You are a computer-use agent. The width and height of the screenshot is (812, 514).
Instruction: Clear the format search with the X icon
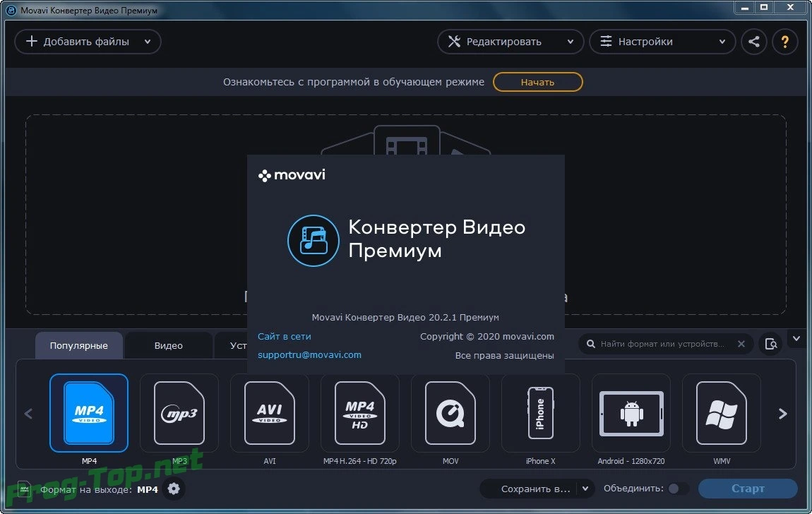pos(741,344)
